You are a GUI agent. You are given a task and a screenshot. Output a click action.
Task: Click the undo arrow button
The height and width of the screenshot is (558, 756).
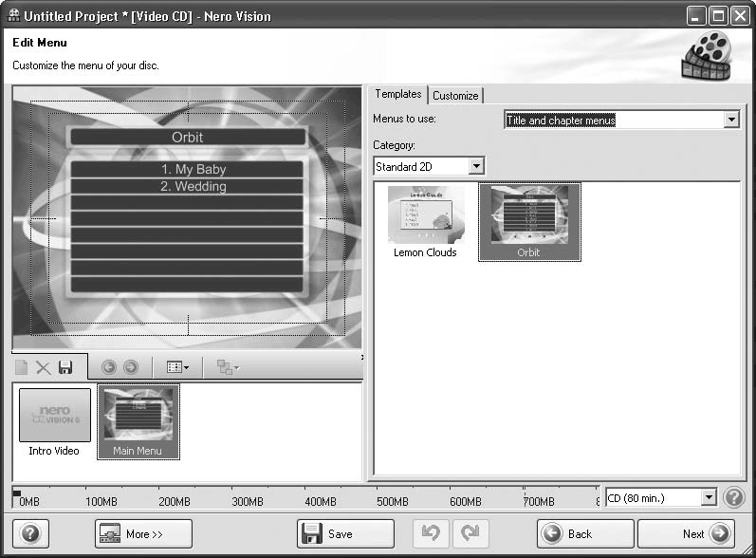tap(431, 533)
